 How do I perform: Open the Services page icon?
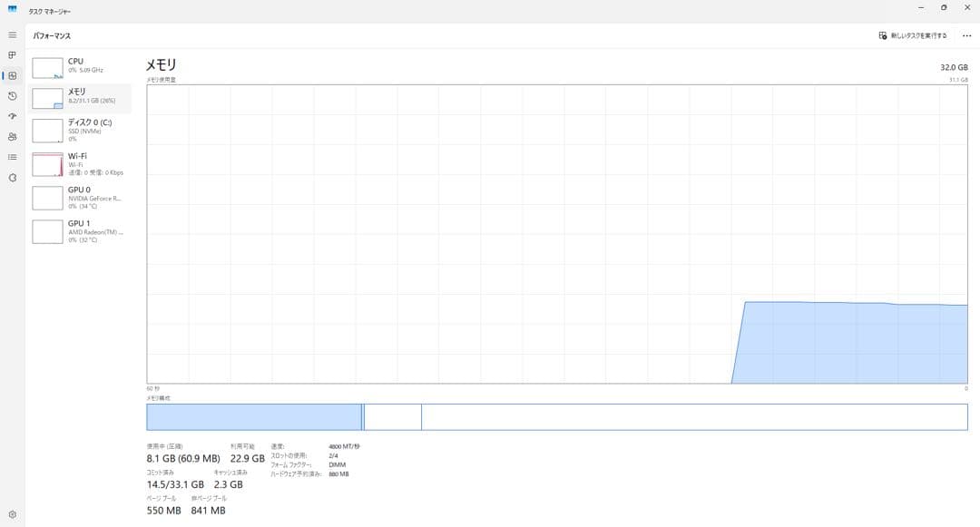point(12,178)
